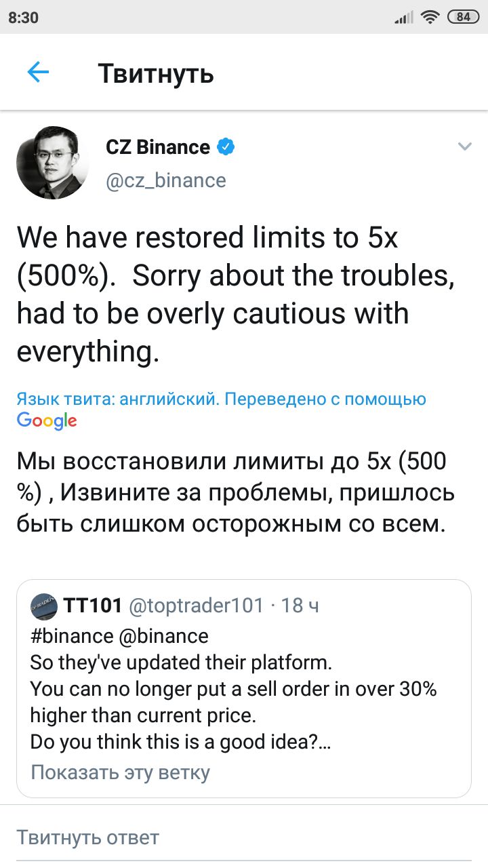Screen dimensions: 488x868
Task: Open TT101 quoted tweet avatar
Action: coord(44,606)
